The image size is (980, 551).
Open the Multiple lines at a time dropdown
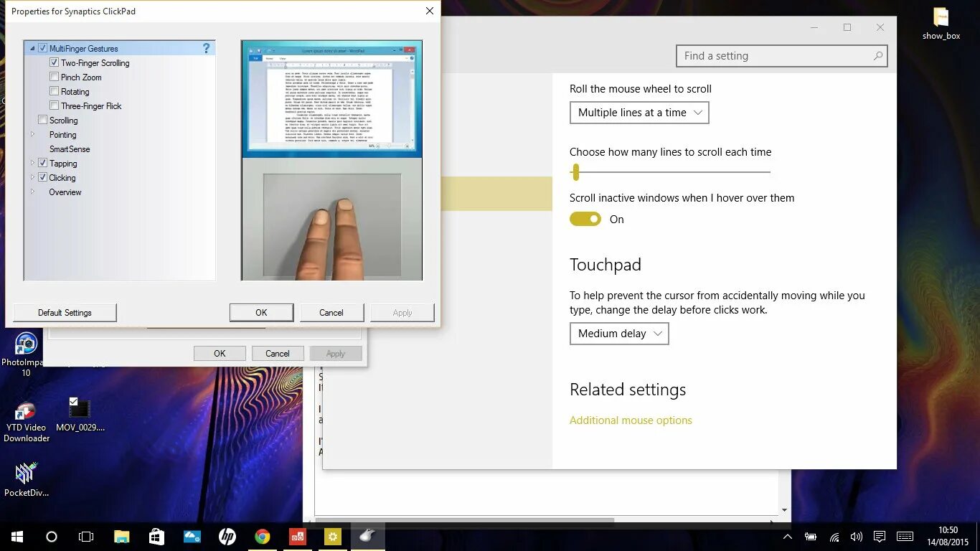(x=639, y=113)
